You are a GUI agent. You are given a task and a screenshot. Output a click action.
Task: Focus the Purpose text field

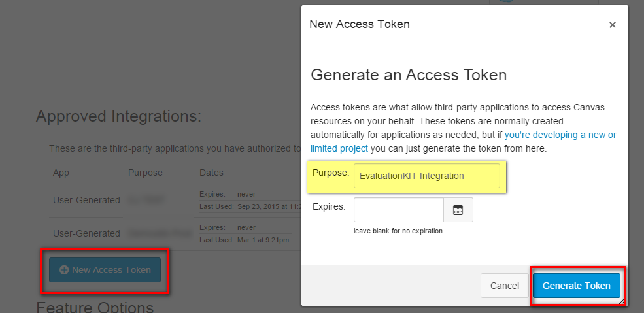[427, 176]
